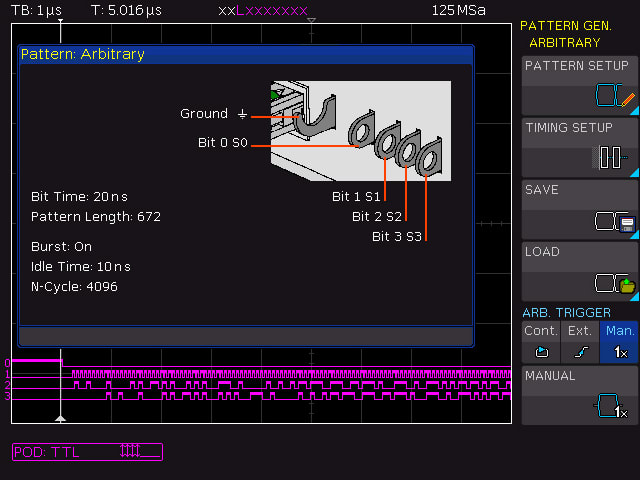The width and height of the screenshot is (640, 480).
Task: Click the Bit 3 S3 label
Action: [397, 236]
